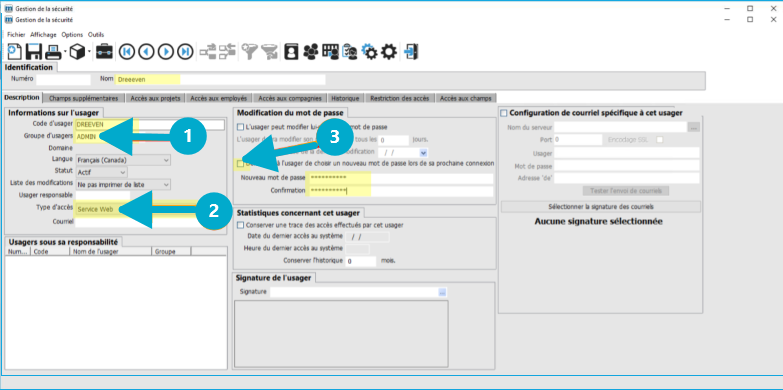Click the printer icon in the toolbar
This screenshot has height=390, width=783.
click(x=53, y=51)
